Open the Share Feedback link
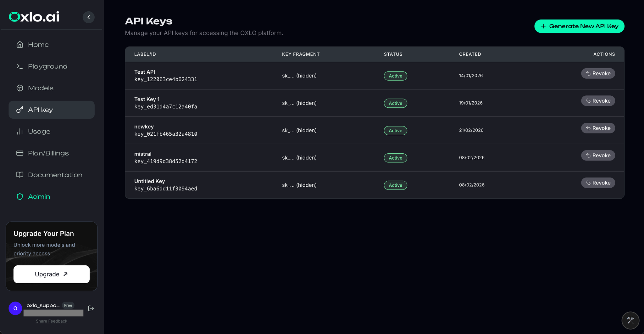This screenshot has width=644, height=334. (x=51, y=321)
